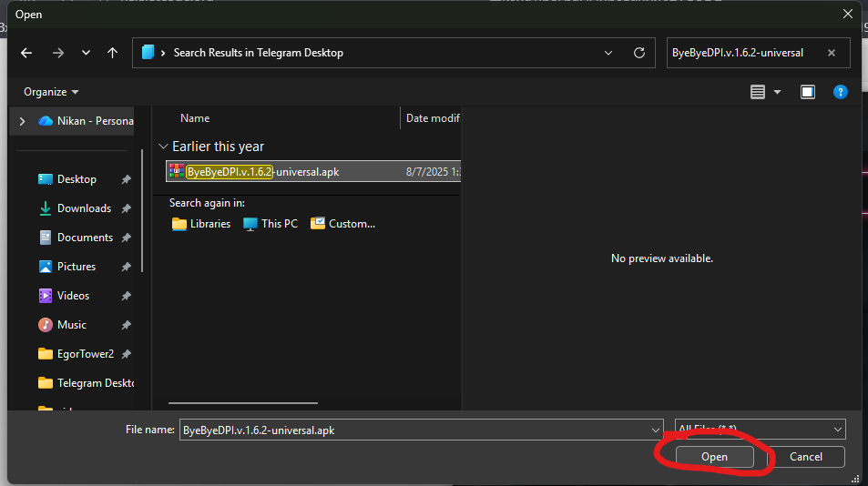Image resolution: width=868 pixels, height=486 pixels.
Task: Search again in Libraries
Action: pyautogui.click(x=201, y=224)
